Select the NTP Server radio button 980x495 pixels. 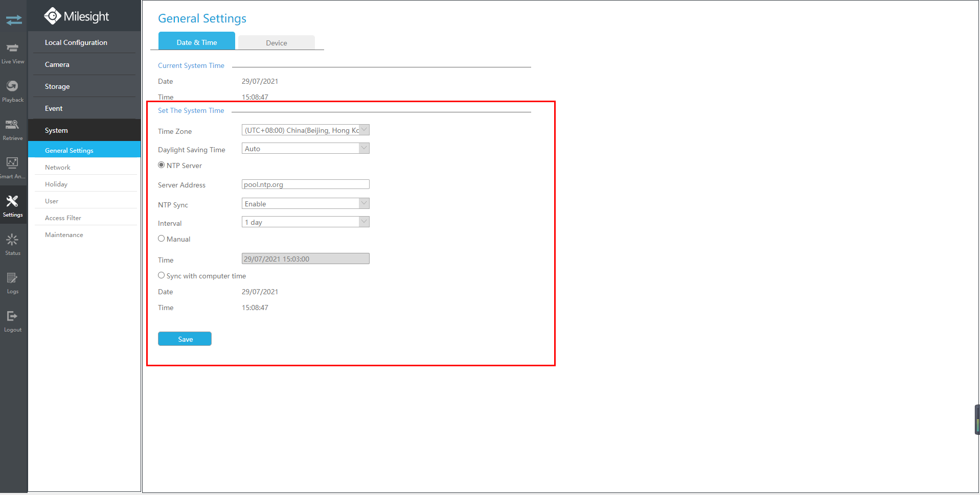click(162, 165)
